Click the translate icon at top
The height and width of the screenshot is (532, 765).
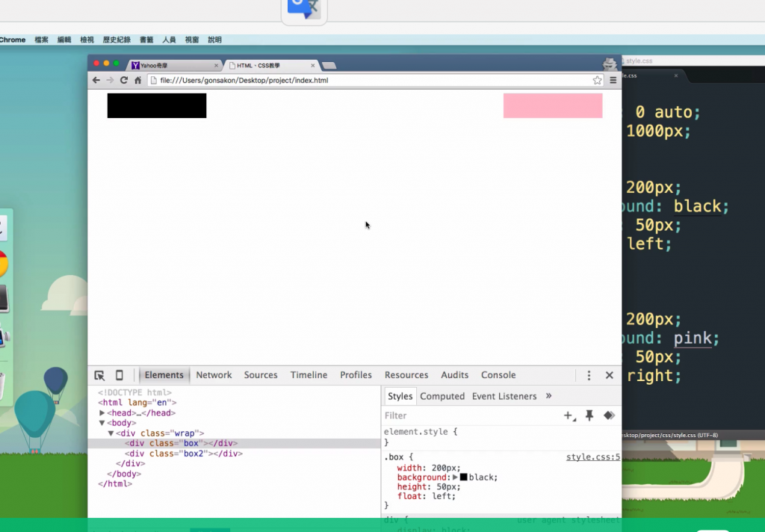point(303,9)
